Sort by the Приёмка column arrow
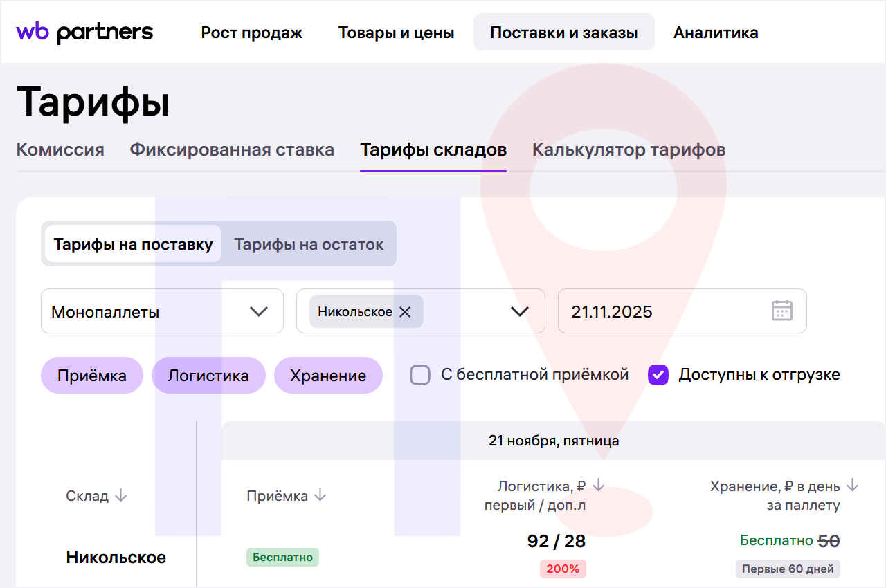 (319, 495)
